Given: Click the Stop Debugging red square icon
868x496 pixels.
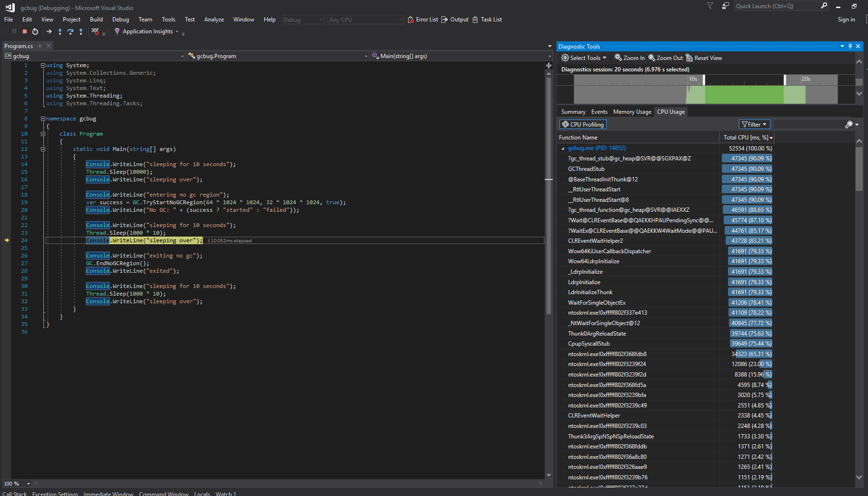Looking at the screenshot, I should [24, 31].
